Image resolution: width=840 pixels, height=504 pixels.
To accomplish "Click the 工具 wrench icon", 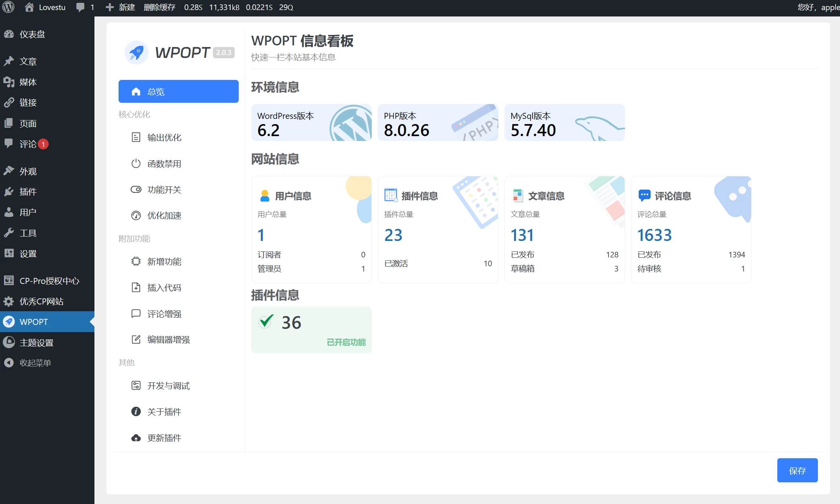I will [x=9, y=233].
